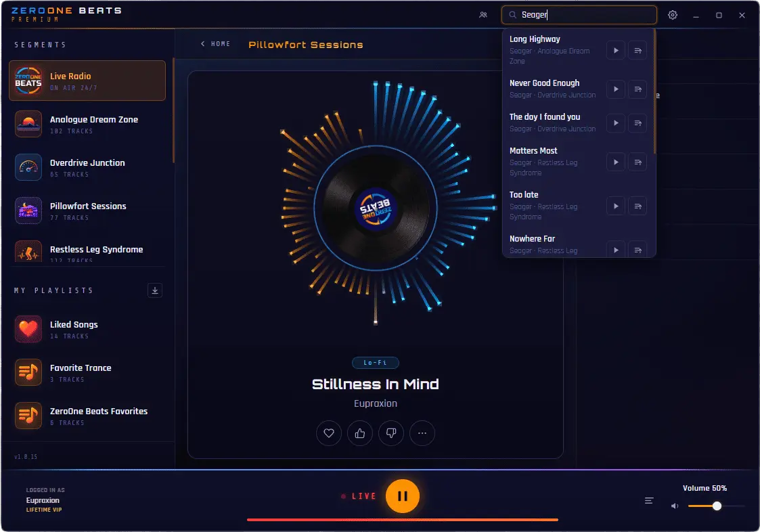Play Matters Most search result

coord(616,162)
